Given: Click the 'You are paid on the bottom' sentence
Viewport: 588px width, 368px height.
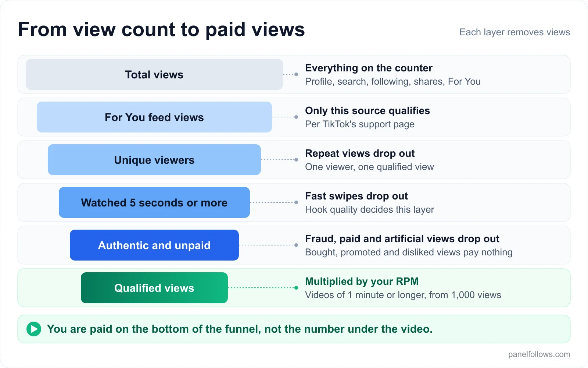Looking at the screenshot, I should tap(240, 329).
